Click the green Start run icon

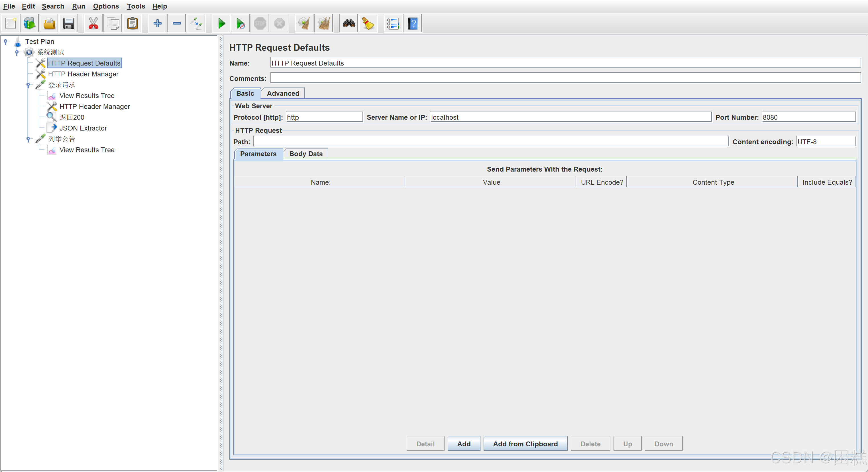[x=221, y=24]
